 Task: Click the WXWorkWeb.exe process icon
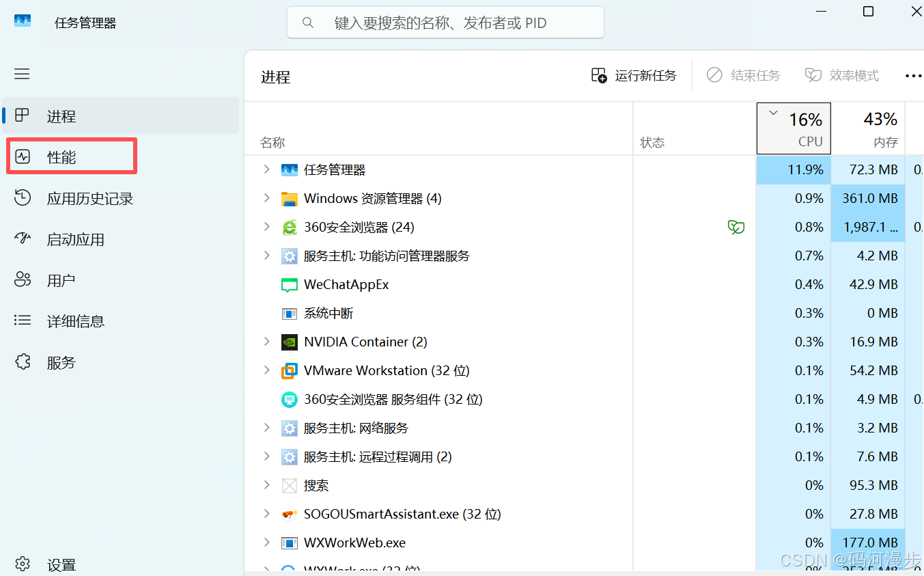[x=290, y=543]
